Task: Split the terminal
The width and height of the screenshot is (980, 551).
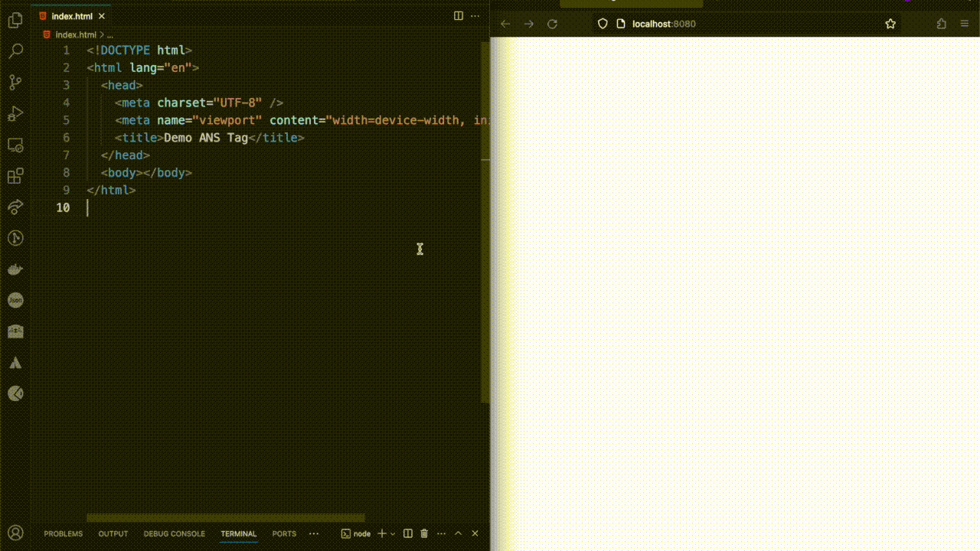Action: coord(408,533)
